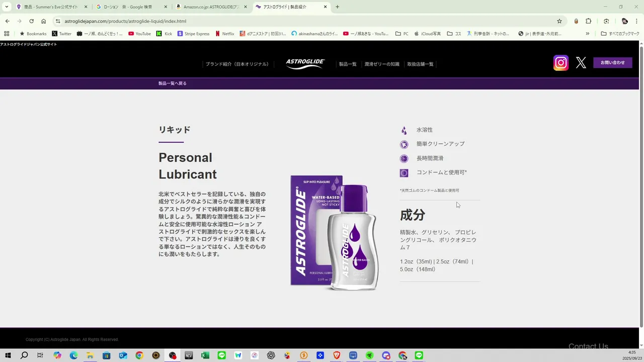Open Kick bookmark
Image resolution: width=644 pixels, height=362 pixels.
click(x=164, y=34)
